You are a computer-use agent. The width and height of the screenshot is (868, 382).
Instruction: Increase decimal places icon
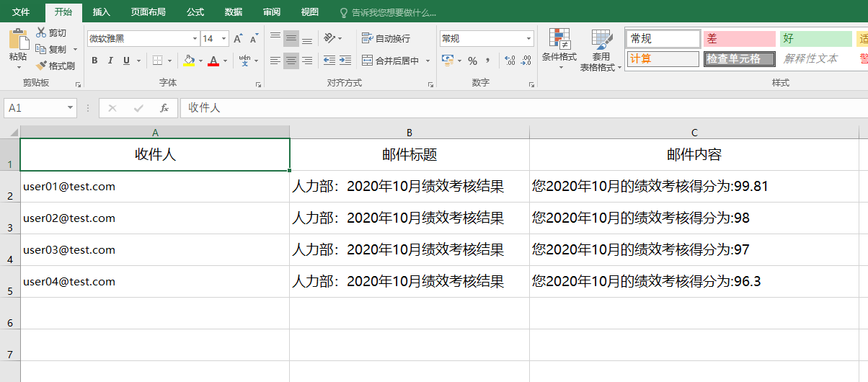coord(510,61)
